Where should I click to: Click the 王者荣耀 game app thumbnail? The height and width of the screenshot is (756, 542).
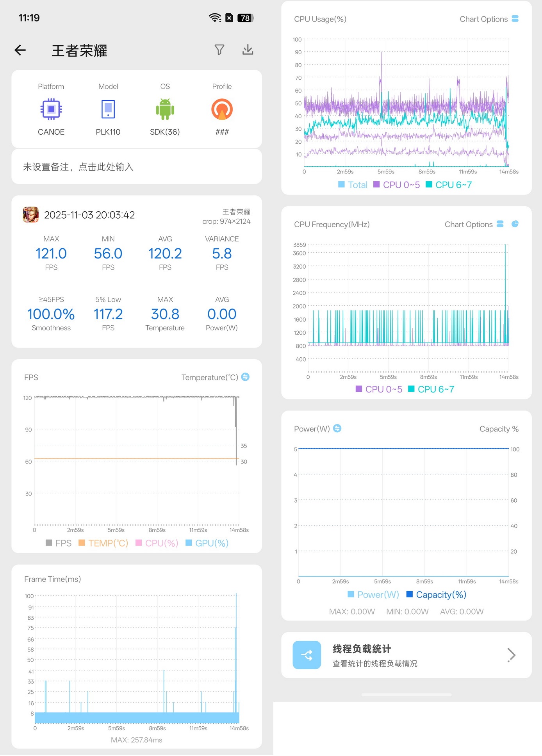point(31,215)
